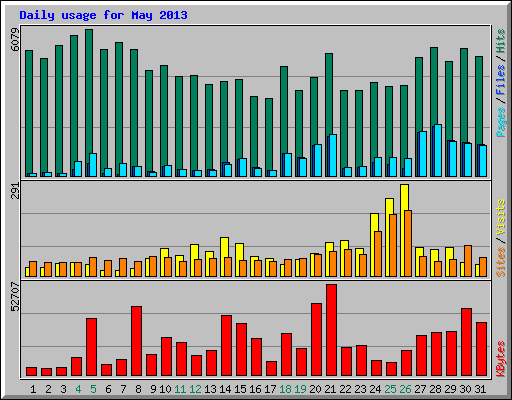512x400 pixels.
Task: Click day 26 label on x-axis
Action: coord(405,389)
